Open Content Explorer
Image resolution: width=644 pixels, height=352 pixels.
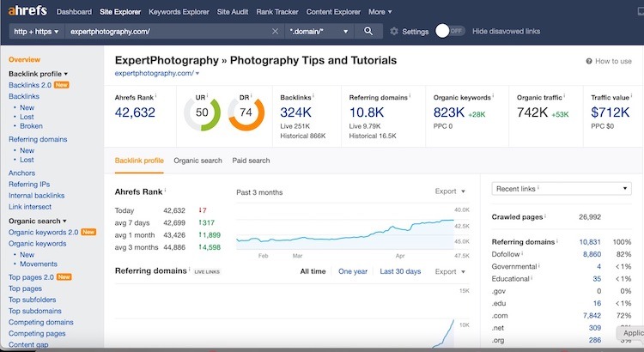coord(333,12)
